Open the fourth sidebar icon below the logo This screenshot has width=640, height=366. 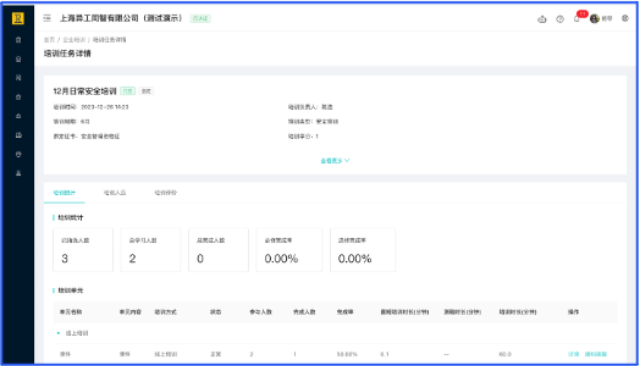[18, 97]
